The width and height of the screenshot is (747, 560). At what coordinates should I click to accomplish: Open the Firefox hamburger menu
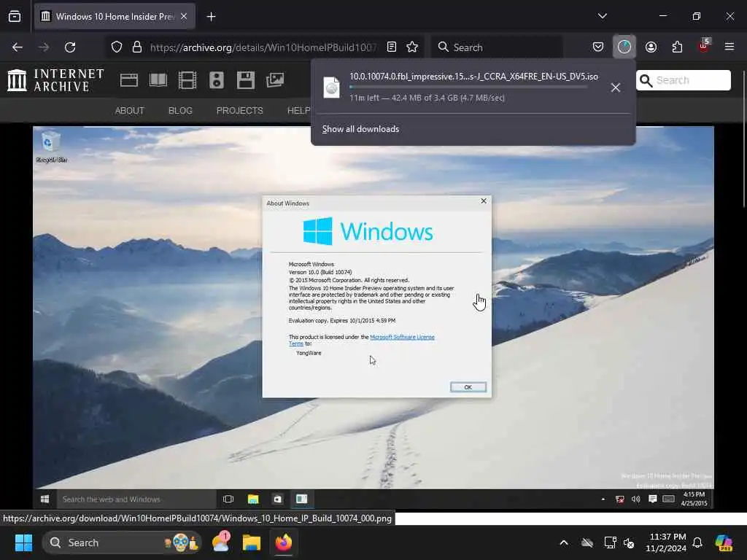tap(729, 47)
